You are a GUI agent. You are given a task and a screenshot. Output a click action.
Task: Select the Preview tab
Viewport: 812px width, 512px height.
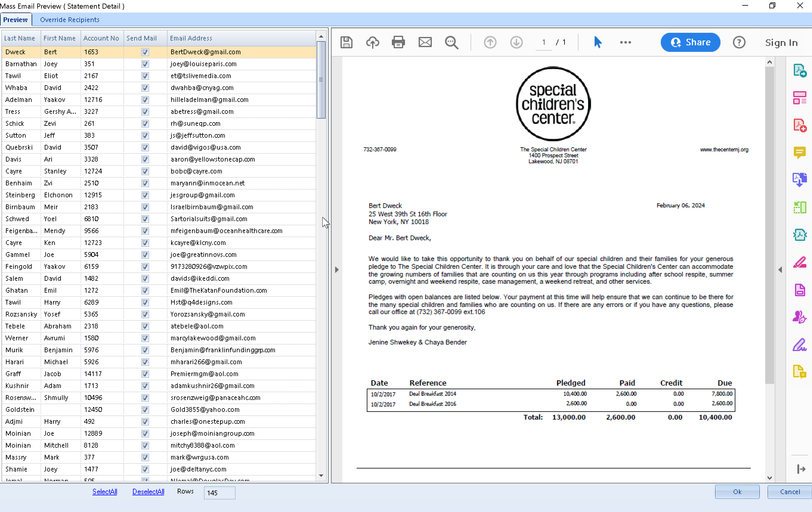16,20
